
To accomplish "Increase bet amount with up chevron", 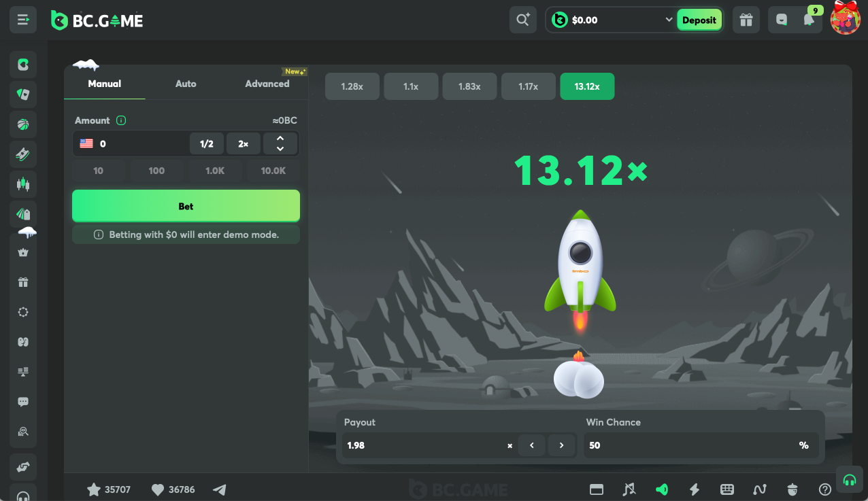I will pos(280,139).
